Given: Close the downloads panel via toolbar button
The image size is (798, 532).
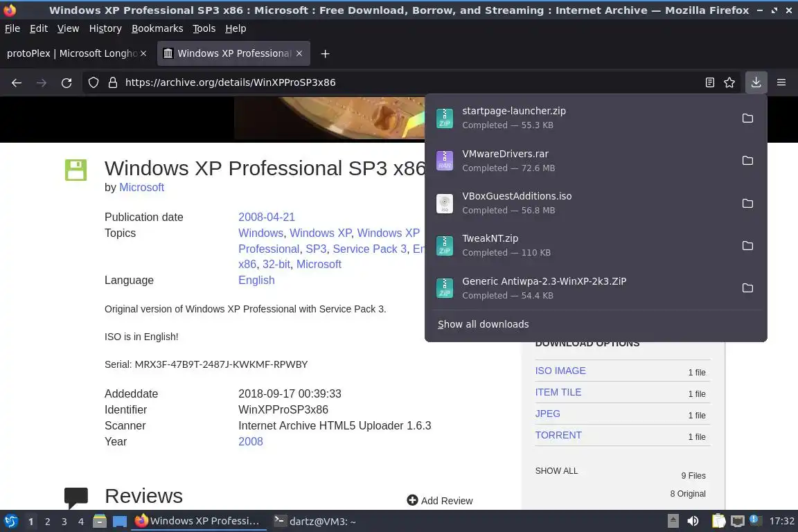Looking at the screenshot, I should click(x=756, y=82).
